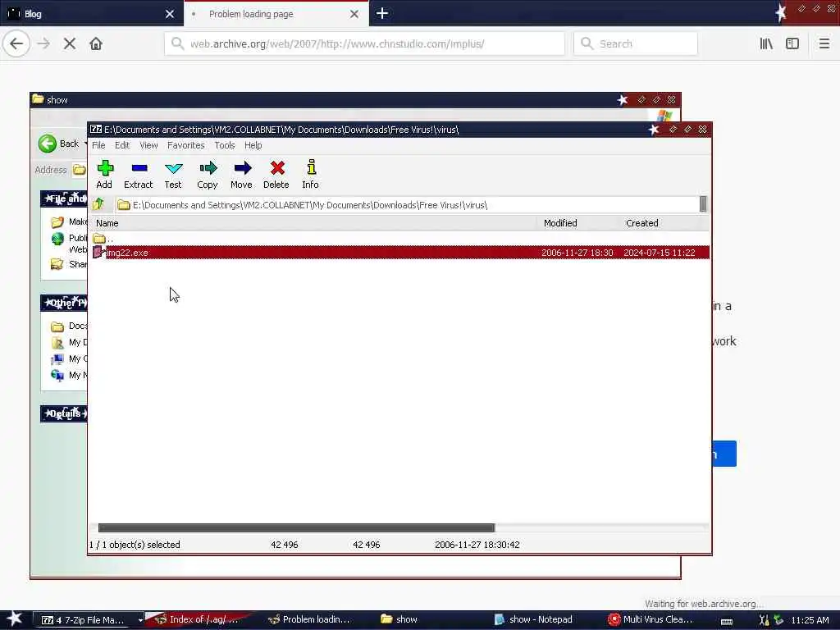Click the browser Search box

636,43
